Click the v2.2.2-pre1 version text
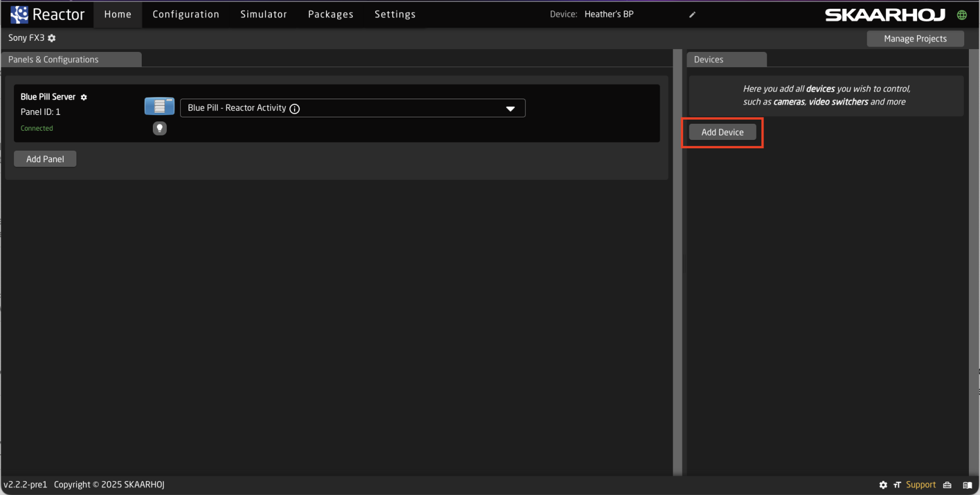The height and width of the screenshot is (495, 980). coord(25,485)
